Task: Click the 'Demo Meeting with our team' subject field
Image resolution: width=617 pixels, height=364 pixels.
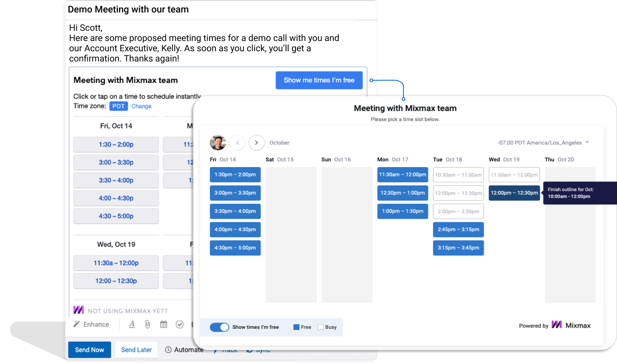Action: click(221, 9)
